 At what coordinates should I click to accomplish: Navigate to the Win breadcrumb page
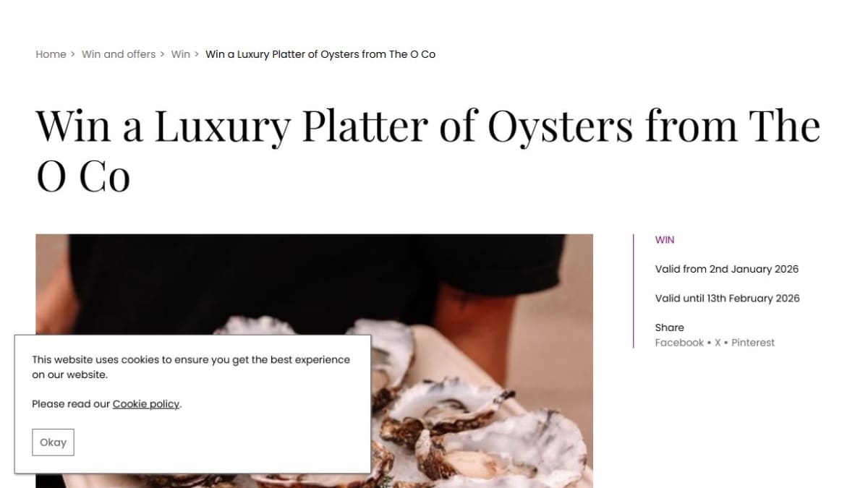pos(181,54)
